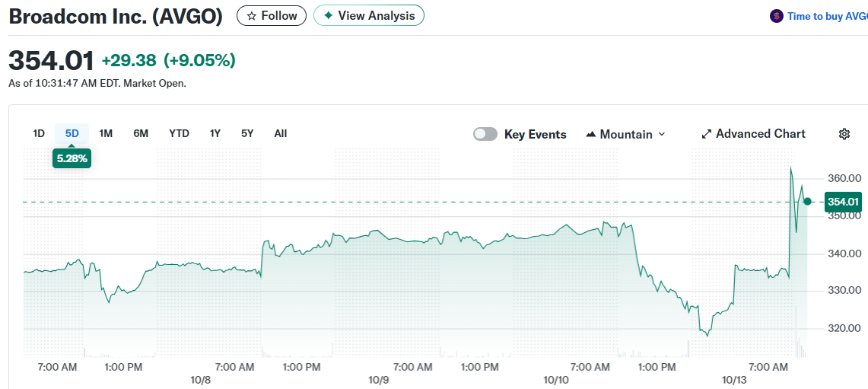This screenshot has height=389, width=868.
Task: Expand the Mountain chart style chevron
Action: pos(661,135)
